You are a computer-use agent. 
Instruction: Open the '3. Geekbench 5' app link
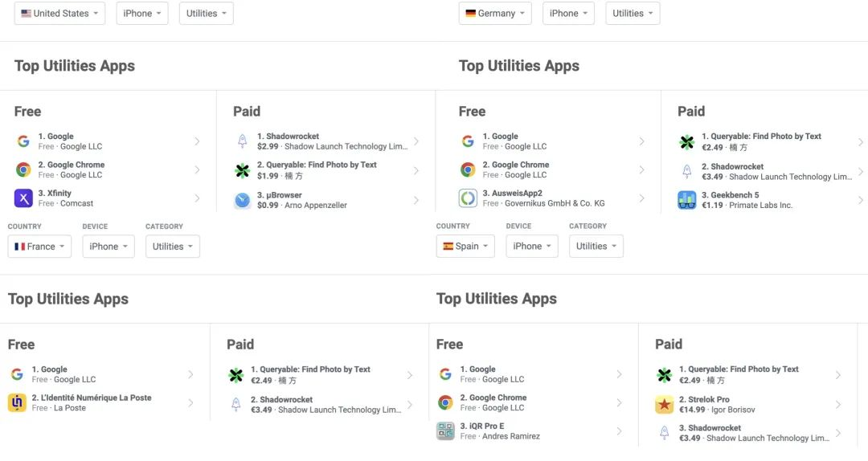(730, 195)
